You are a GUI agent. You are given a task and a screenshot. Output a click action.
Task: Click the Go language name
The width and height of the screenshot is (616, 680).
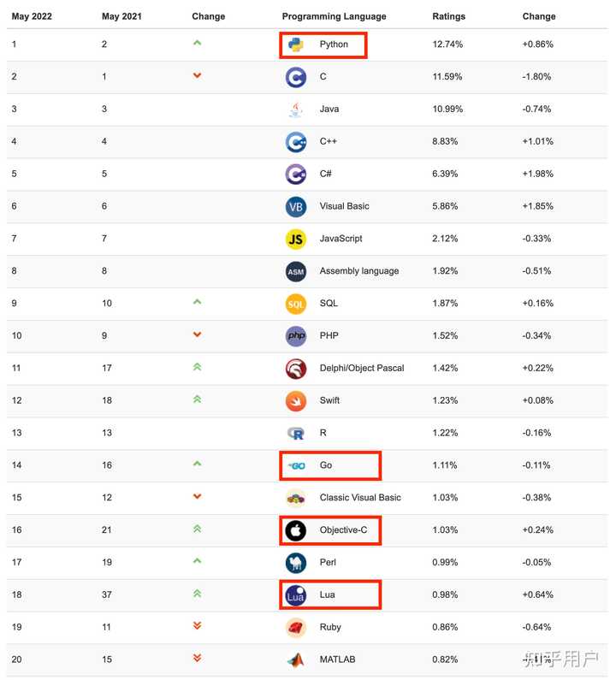coord(326,465)
